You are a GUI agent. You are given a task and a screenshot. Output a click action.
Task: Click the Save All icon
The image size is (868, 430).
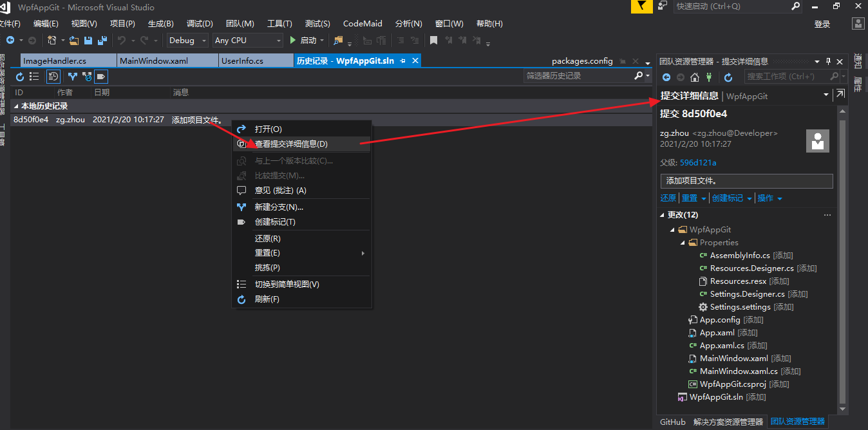tap(102, 40)
